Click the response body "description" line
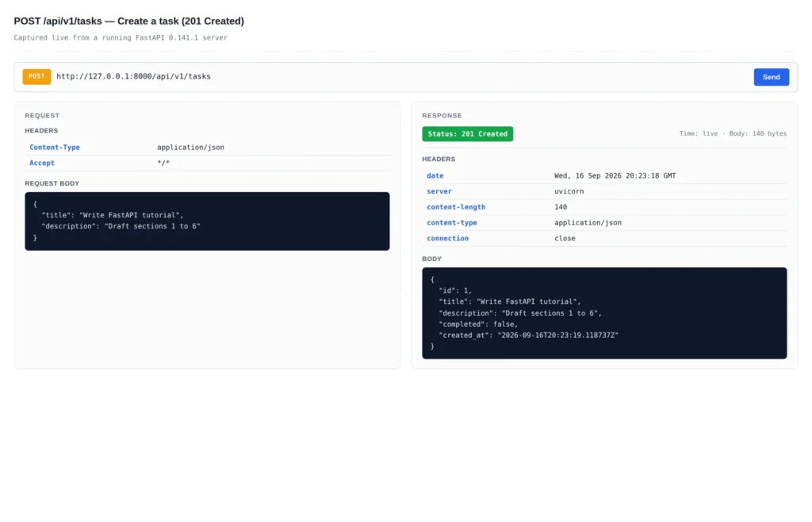The width and height of the screenshot is (812, 522). 520,313
